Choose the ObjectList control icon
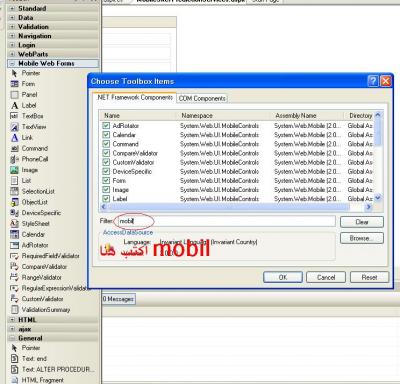The height and width of the screenshot is (384, 400). point(14,202)
